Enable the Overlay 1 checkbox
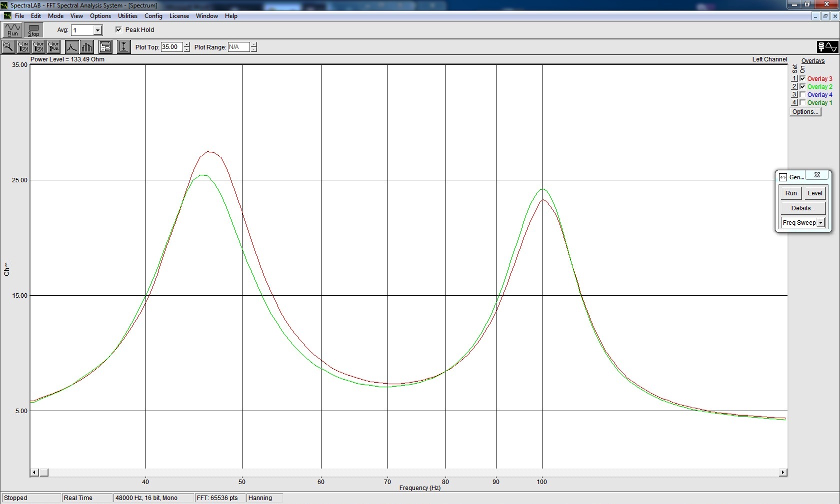The image size is (840, 504). click(802, 102)
